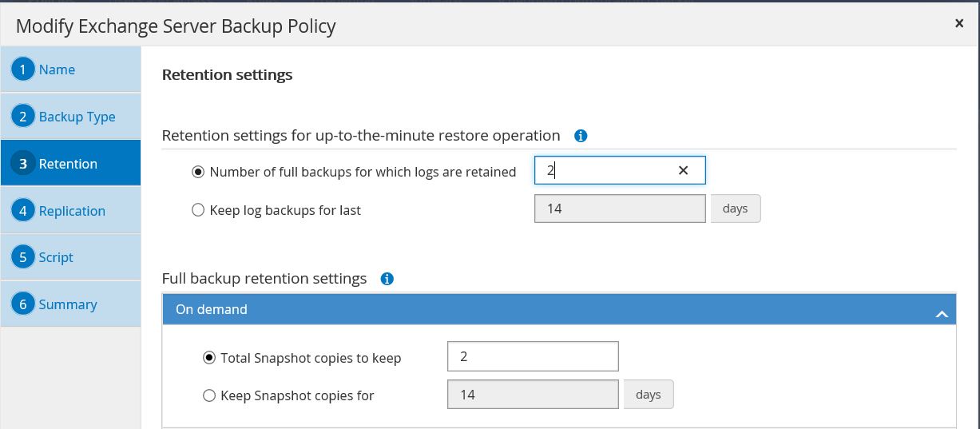Image resolution: width=980 pixels, height=429 pixels.
Task: Open the Summary step
Action: tap(68, 304)
